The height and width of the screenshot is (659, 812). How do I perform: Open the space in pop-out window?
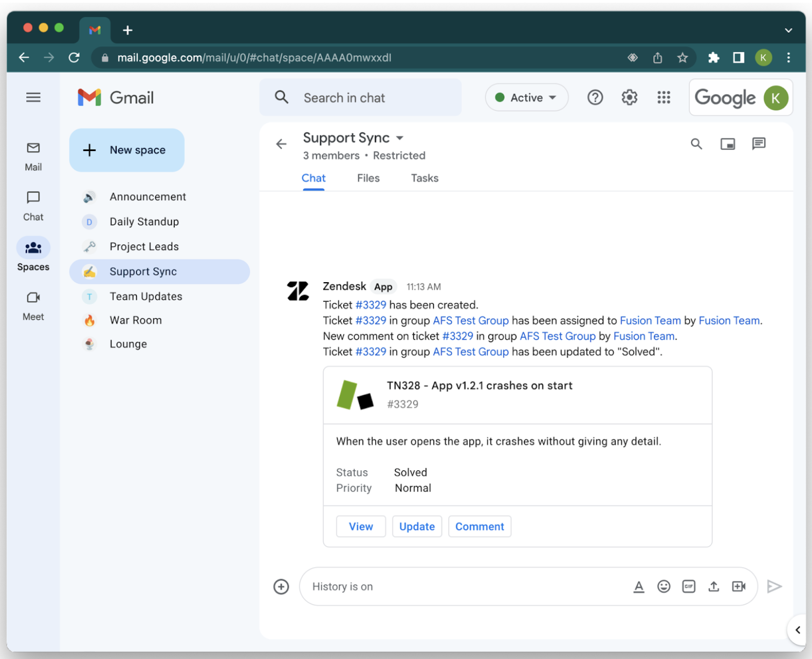tap(728, 144)
